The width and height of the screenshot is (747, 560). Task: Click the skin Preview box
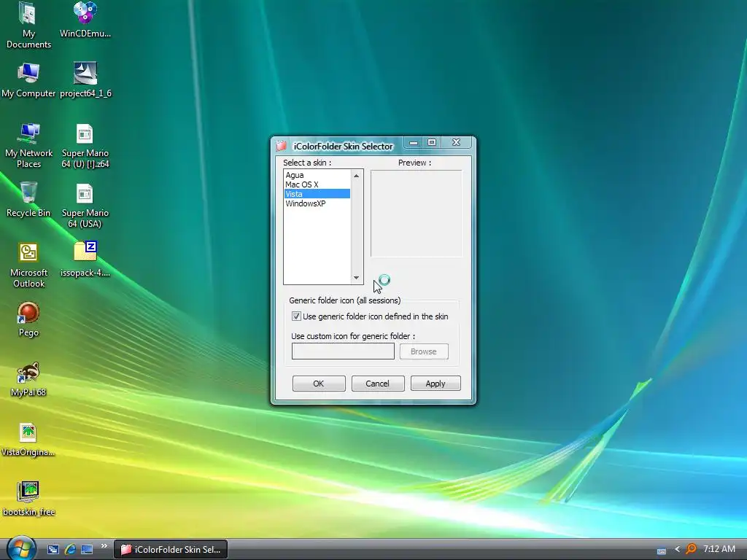416,214
